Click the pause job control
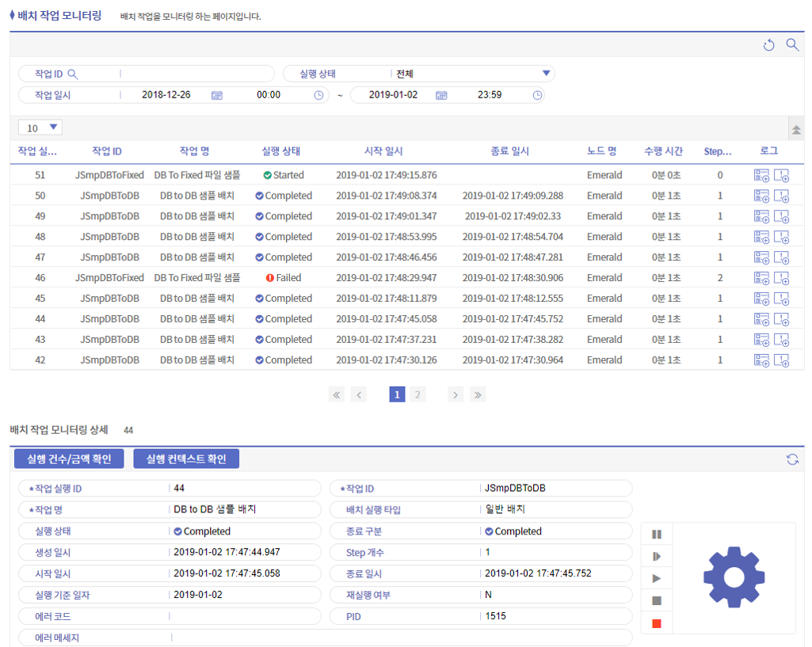The image size is (812, 647). 657,535
